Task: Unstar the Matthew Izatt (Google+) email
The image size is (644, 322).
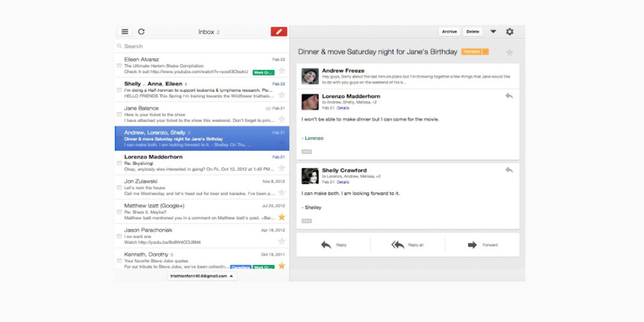Action: [x=282, y=217]
